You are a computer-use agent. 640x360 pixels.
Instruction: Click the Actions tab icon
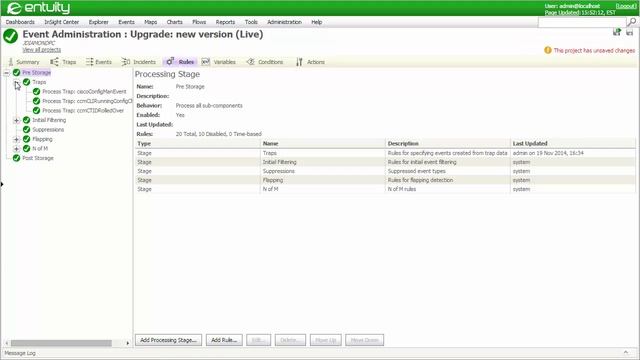299,62
